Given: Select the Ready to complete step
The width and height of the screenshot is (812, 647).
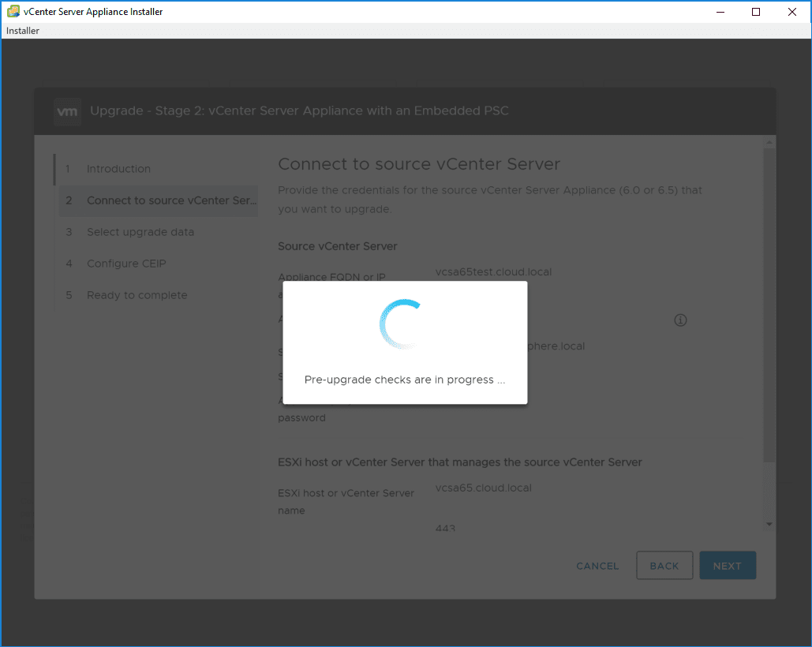Looking at the screenshot, I should point(137,295).
